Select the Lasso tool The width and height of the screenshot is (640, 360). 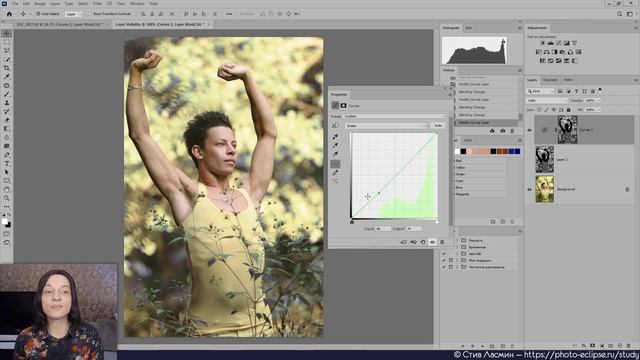[7, 51]
